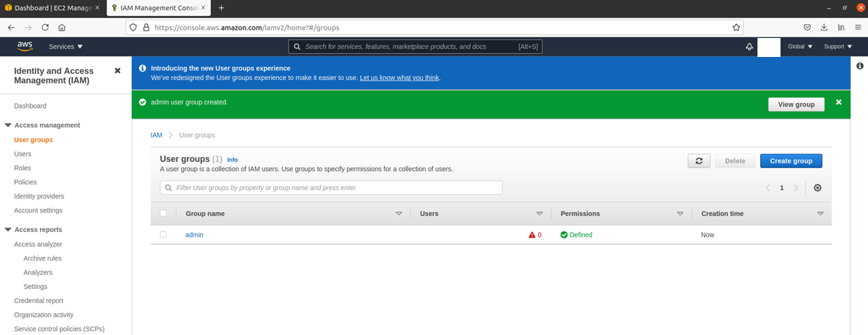Click the browser back arrow

point(11,28)
